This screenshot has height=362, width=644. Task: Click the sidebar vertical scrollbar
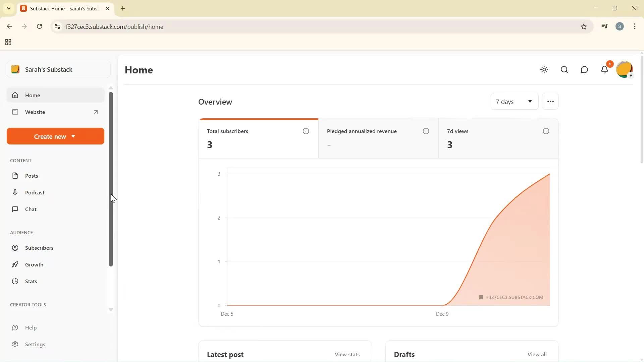point(111,179)
